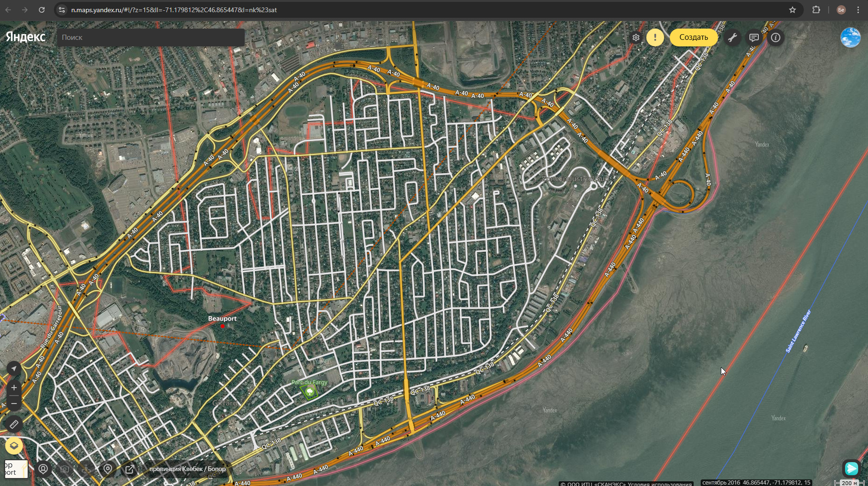Zoom in with the plus button
Viewport: 868px width, 486px height.
(x=14, y=388)
